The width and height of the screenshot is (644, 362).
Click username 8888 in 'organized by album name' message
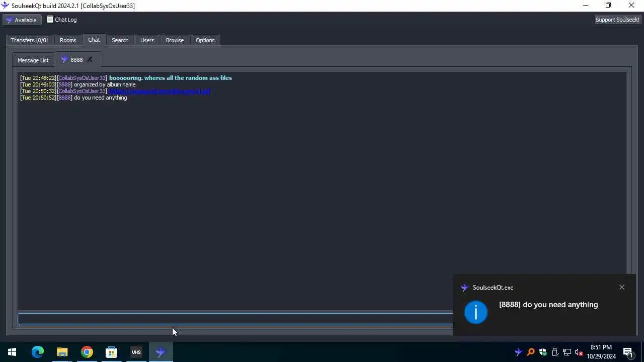coord(64,84)
